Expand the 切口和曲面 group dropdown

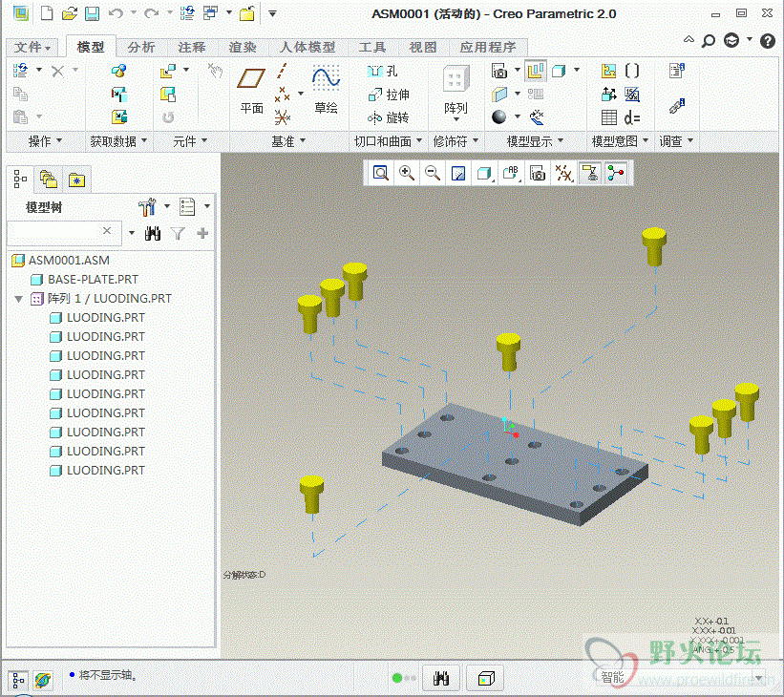tap(388, 141)
